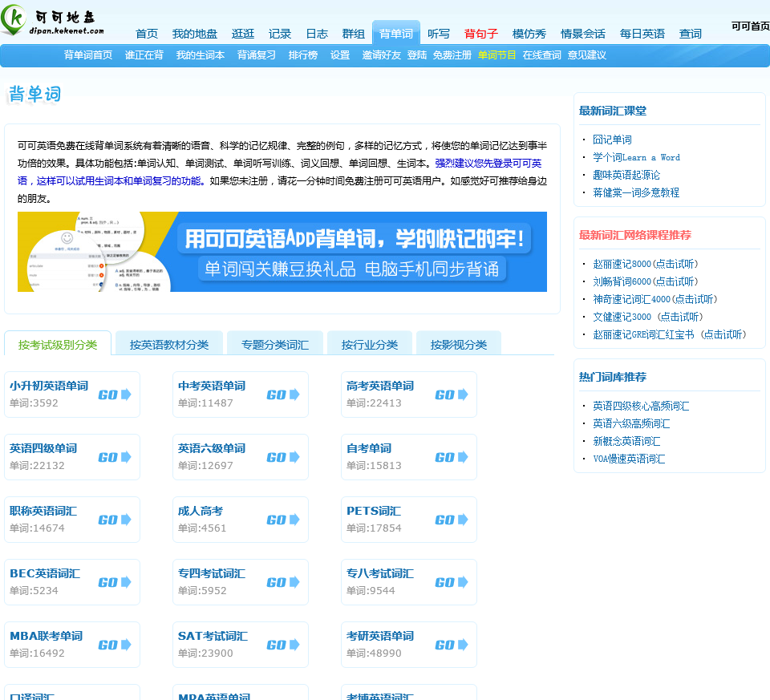Image resolution: width=770 pixels, height=700 pixels.
Task: Open VOA慢速英语词汇 link
Action: [629, 459]
